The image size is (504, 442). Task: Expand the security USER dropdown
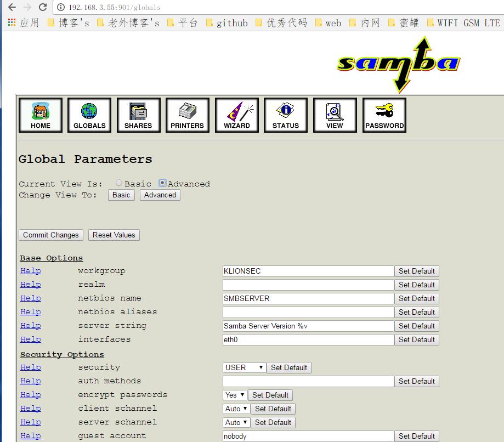pyautogui.click(x=244, y=367)
